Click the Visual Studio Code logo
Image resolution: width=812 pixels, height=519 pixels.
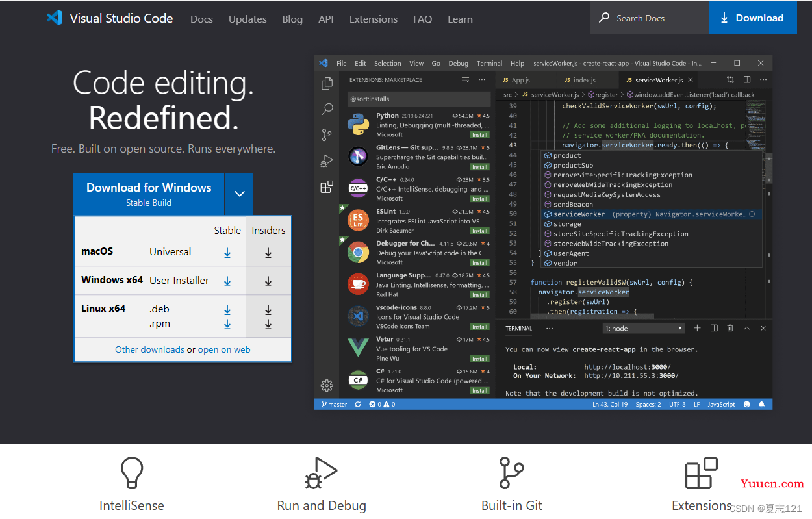pyautogui.click(x=110, y=18)
